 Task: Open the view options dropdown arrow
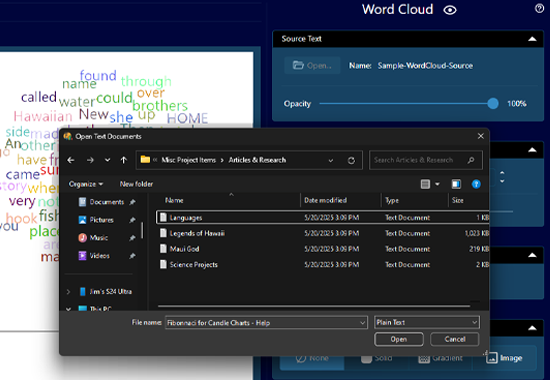(437, 184)
